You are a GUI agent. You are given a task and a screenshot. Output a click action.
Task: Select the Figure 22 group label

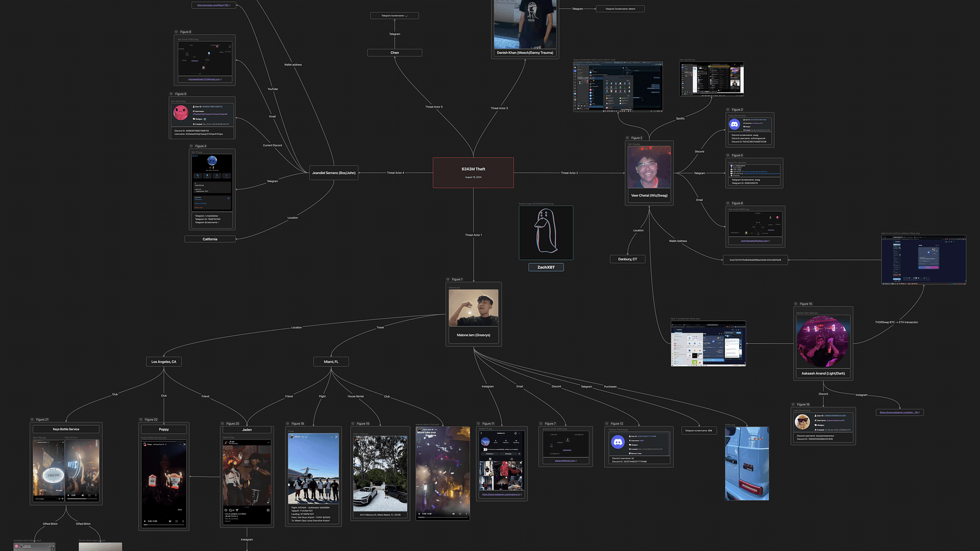click(x=151, y=420)
